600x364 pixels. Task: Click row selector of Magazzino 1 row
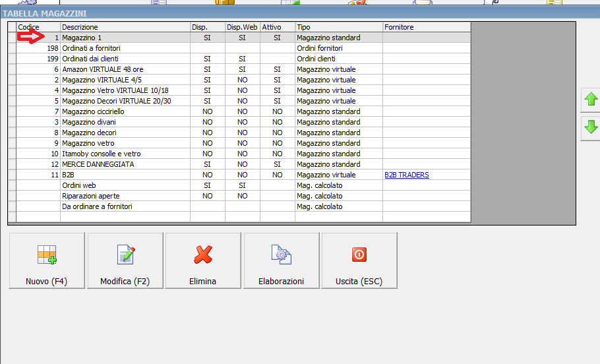click(x=12, y=38)
